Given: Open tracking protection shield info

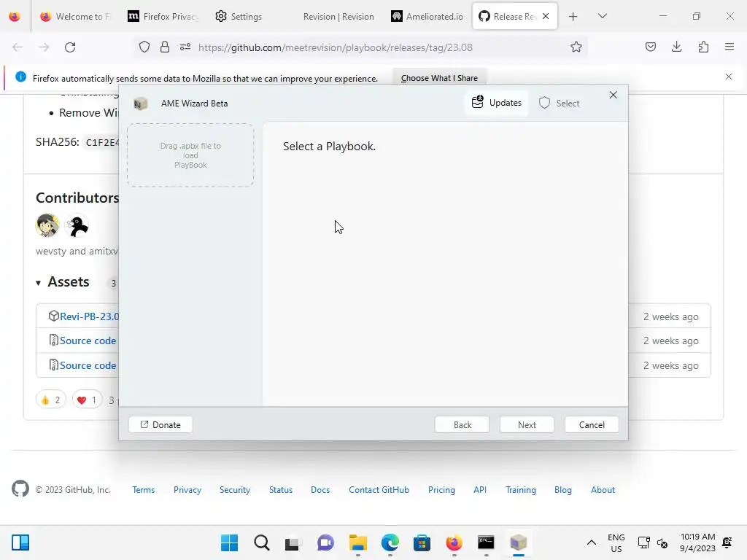Looking at the screenshot, I should 144,47.
